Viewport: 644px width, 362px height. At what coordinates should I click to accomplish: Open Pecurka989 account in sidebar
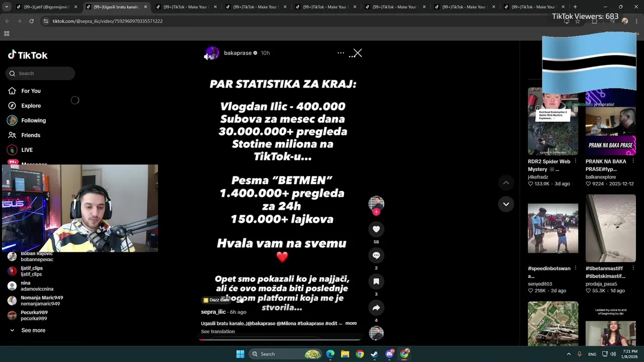pos(28,315)
